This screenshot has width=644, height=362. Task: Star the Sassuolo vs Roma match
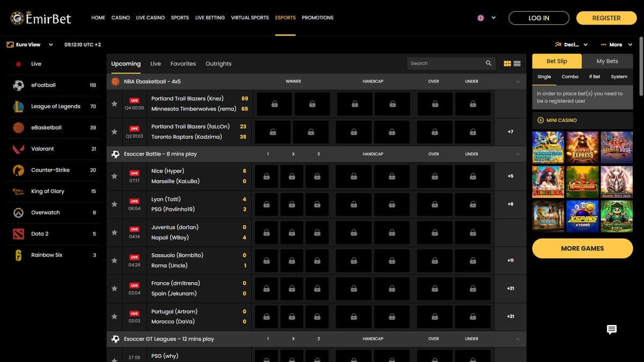click(x=114, y=260)
